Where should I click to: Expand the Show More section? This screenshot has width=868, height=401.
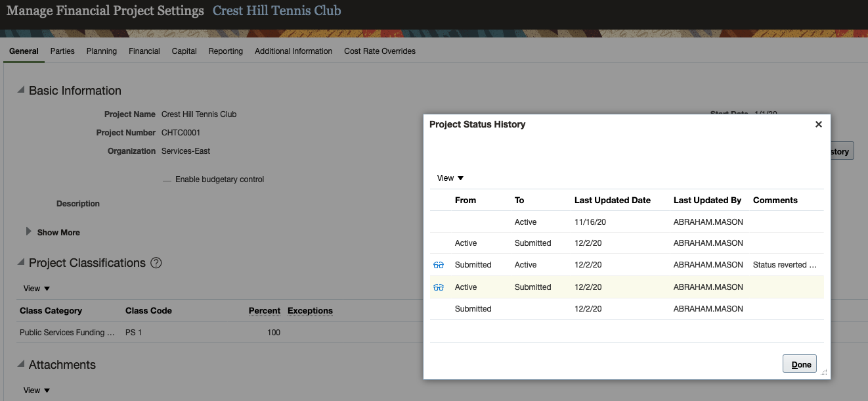[x=28, y=231]
